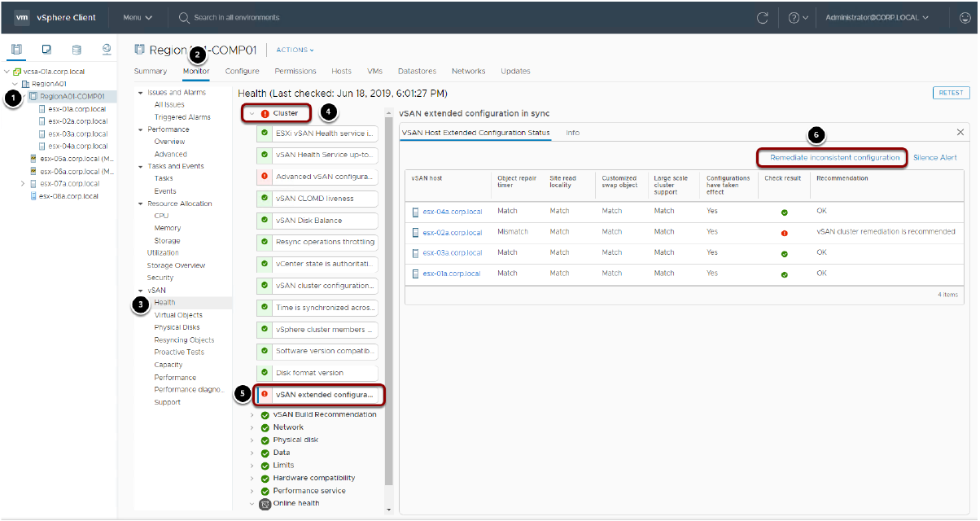Expand the Physical disk health group
The height and width of the screenshot is (521, 980).
tap(252, 440)
